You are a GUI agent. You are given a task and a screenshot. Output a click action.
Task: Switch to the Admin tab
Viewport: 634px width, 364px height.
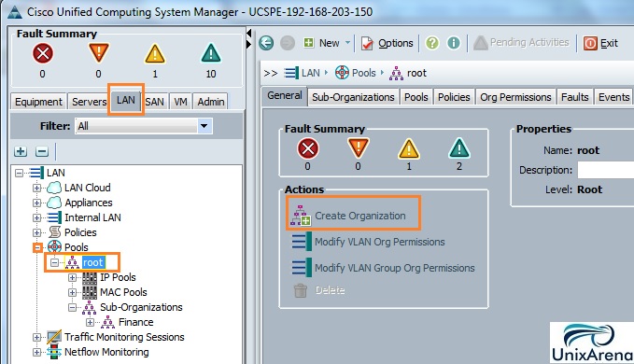click(x=211, y=102)
